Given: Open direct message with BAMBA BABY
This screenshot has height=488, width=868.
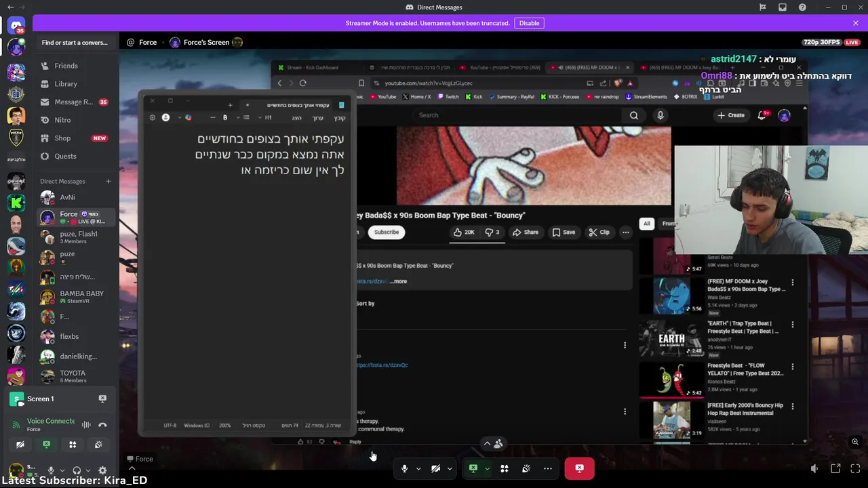Looking at the screenshot, I should tap(75, 296).
